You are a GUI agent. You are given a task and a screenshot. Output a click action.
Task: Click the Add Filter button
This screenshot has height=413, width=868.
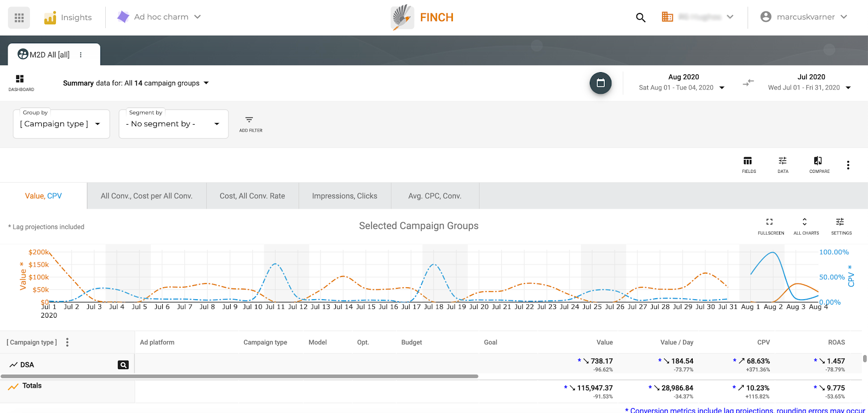click(x=251, y=124)
